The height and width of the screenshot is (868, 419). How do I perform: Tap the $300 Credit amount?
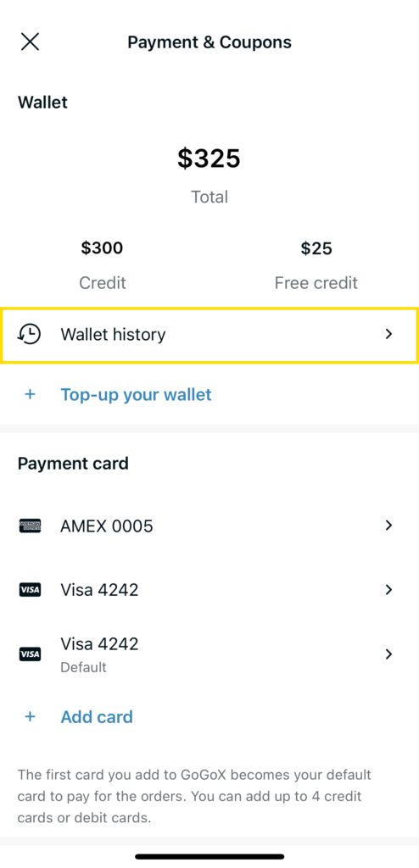click(x=102, y=248)
